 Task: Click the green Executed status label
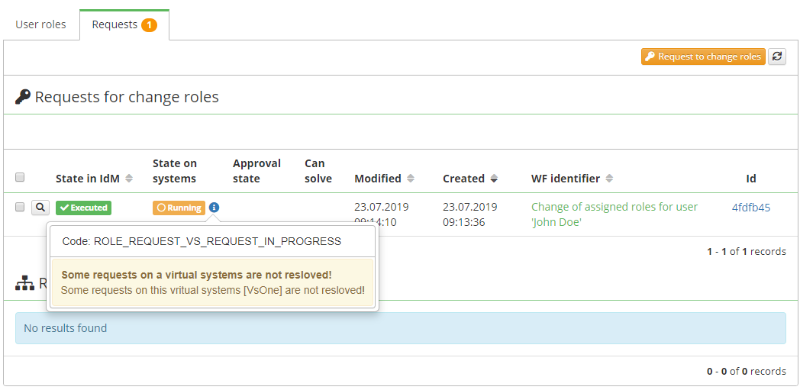pyautogui.click(x=84, y=208)
